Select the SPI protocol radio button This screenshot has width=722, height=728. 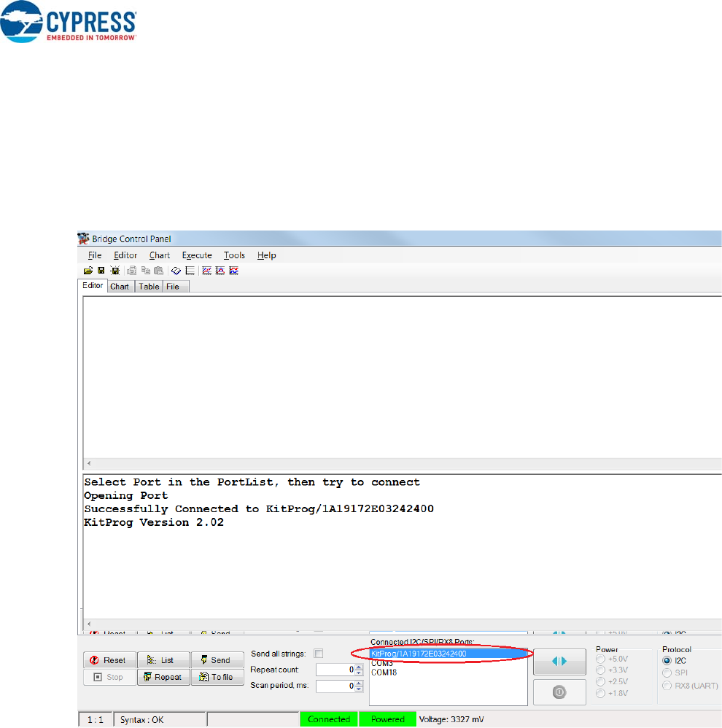click(x=667, y=673)
